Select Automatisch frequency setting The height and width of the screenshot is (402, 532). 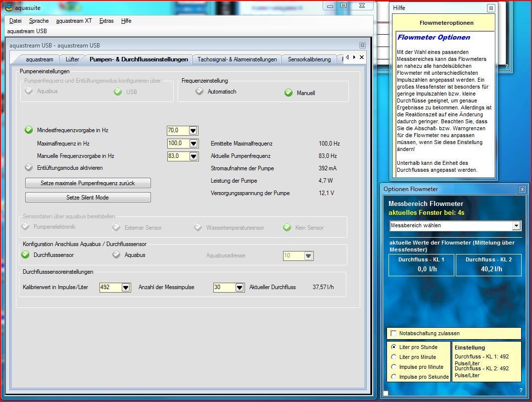click(x=199, y=91)
